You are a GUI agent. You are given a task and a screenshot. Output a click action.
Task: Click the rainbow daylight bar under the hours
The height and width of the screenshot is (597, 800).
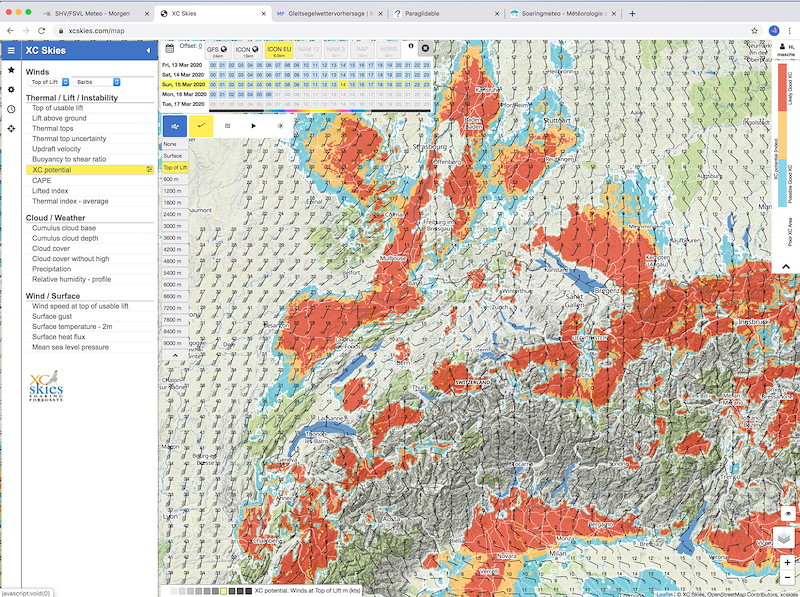pyautogui.click(x=320, y=110)
